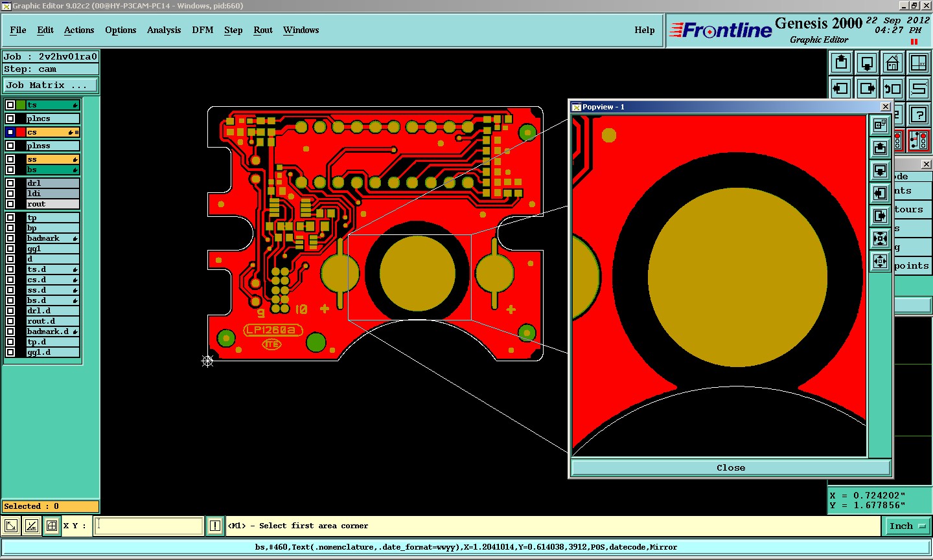Click the pan up icon in main toolbar
The width and height of the screenshot is (933, 560).
coord(841,63)
